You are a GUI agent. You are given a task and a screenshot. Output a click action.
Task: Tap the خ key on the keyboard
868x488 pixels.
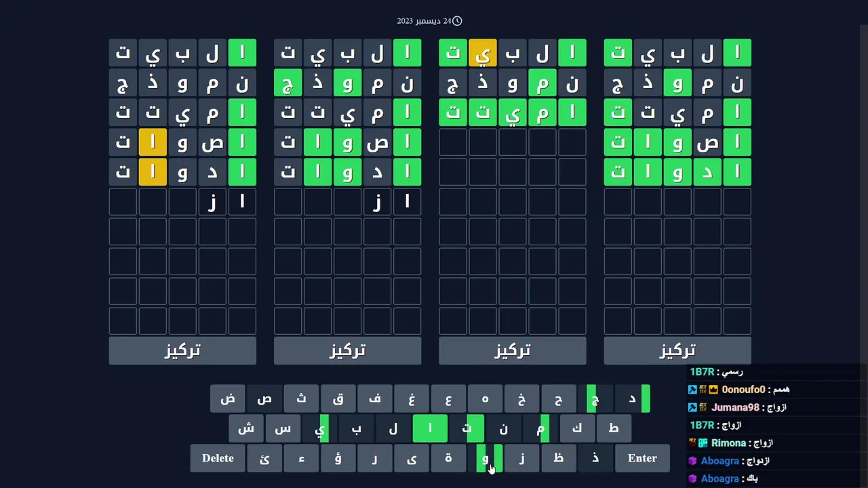(521, 399)
